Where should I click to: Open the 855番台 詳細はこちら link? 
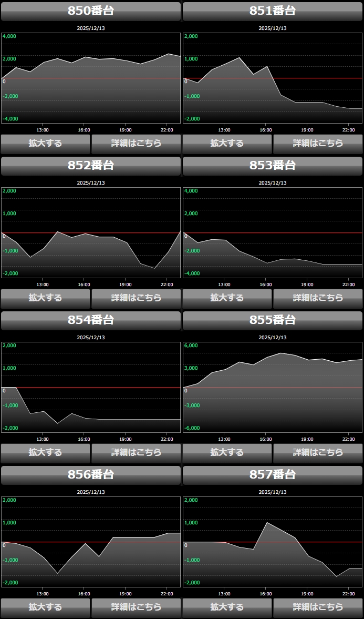[x=318, y=452]
